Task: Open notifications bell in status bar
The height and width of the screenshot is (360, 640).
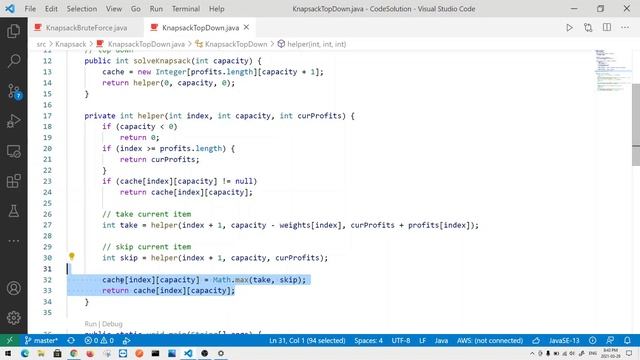Action: [627, 340]
